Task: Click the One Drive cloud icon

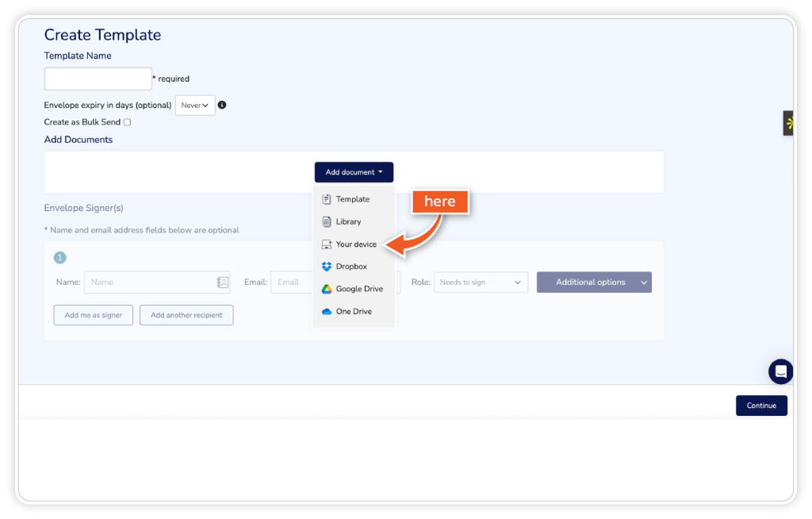Action: click(327, 312)
